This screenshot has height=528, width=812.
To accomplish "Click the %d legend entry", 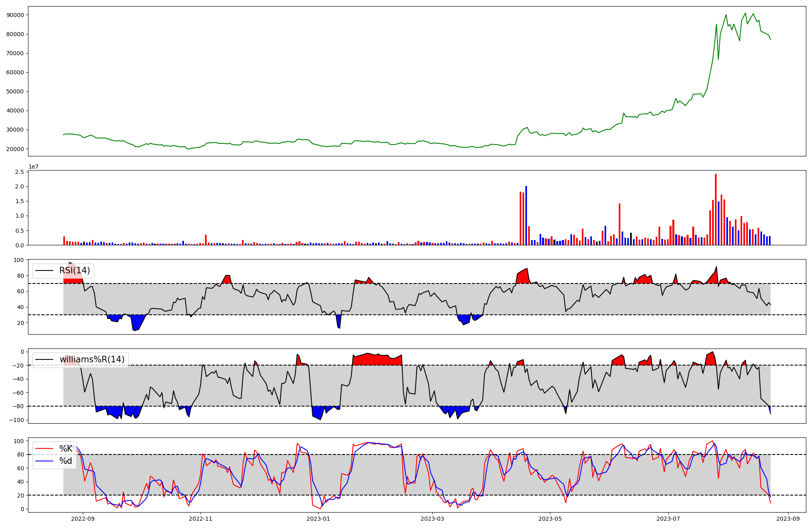I will (x=66, y=461).
